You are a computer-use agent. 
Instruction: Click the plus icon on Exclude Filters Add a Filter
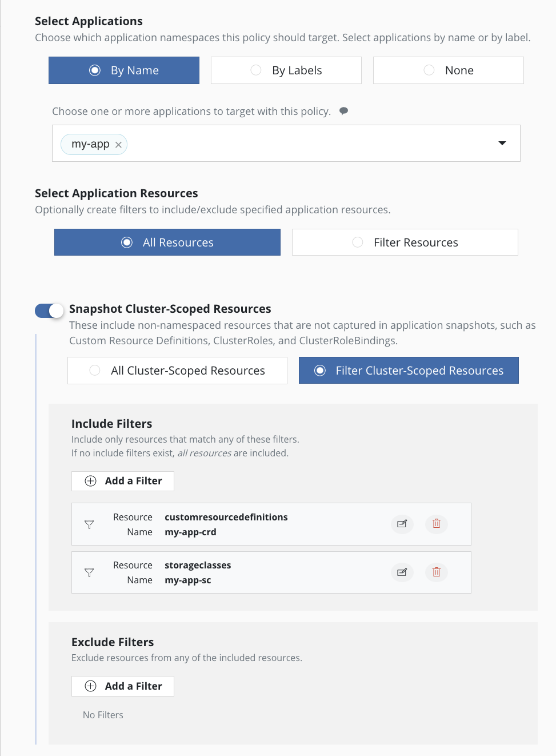[x=90, y=686]
